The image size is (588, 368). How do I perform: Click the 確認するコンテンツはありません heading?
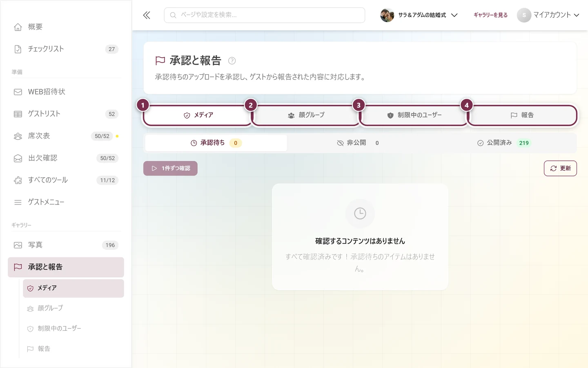[x=360, y=241]
